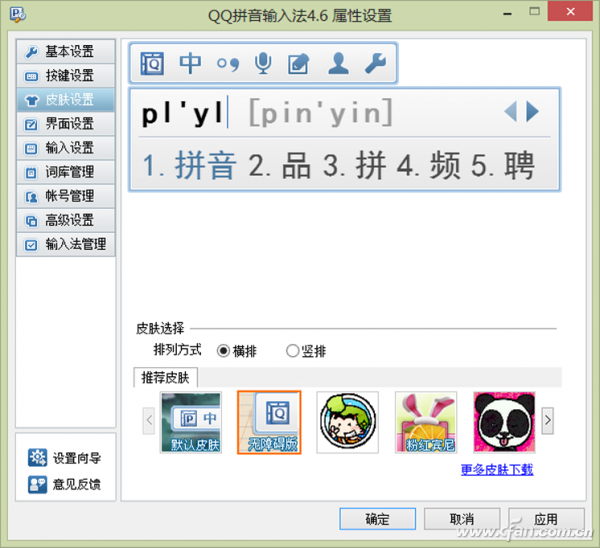The width and height of the screenshot is (600, 548).
Task: Click the previous candidate page arrow
Action: [511, 112]
